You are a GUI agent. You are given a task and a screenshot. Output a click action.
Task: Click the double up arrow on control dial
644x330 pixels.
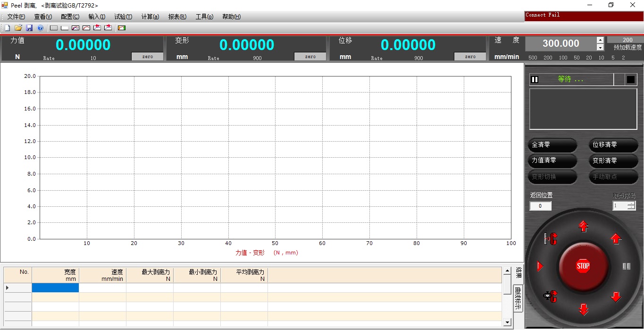(x=583, y=227)
